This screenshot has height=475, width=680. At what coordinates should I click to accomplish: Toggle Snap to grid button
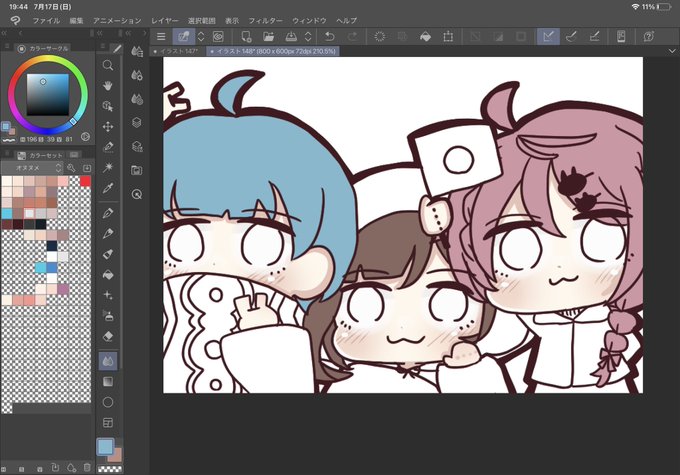594,36
